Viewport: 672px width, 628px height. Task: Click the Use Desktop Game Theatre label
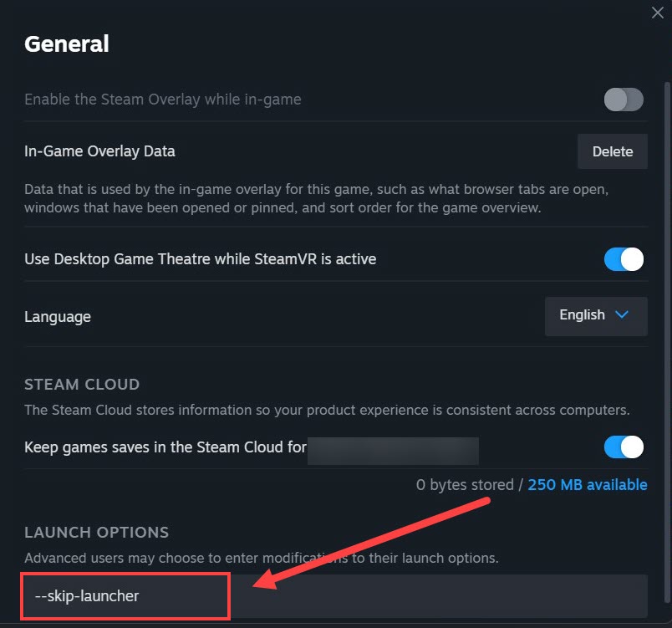click(200, 259)
